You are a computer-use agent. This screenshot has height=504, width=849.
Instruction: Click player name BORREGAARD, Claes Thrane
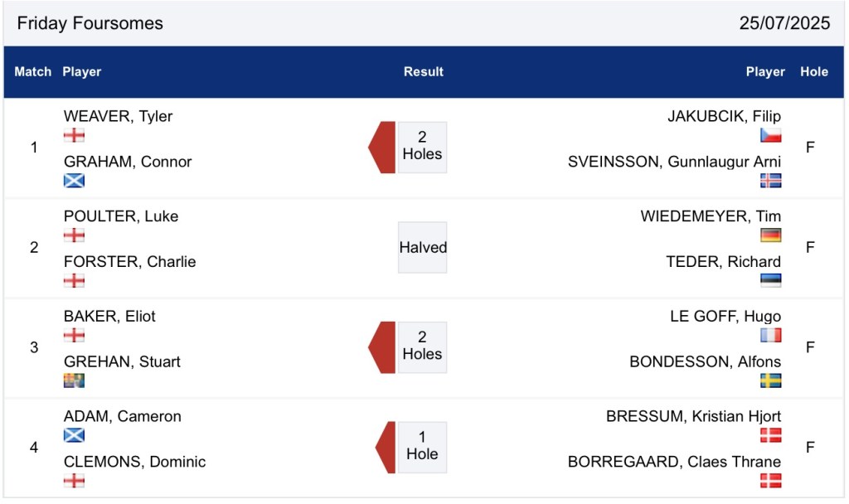[x=674, y=462]
